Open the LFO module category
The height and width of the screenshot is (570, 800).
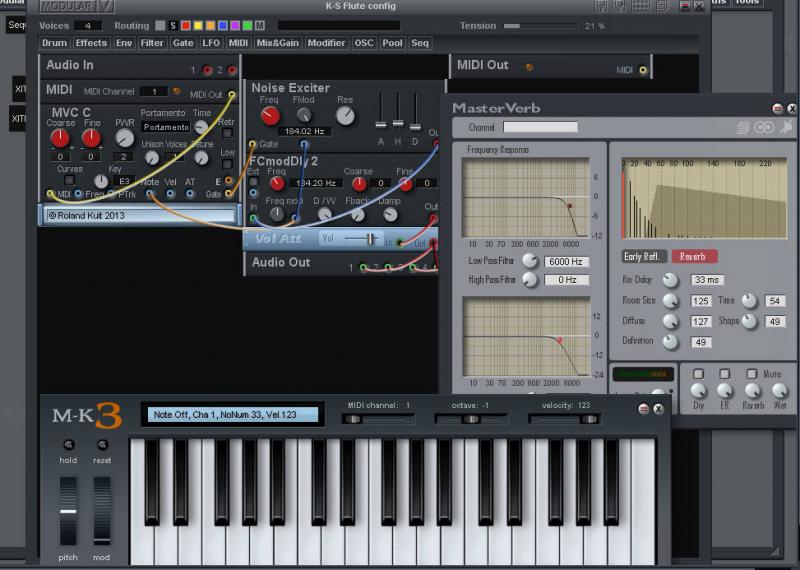(211, 43)
